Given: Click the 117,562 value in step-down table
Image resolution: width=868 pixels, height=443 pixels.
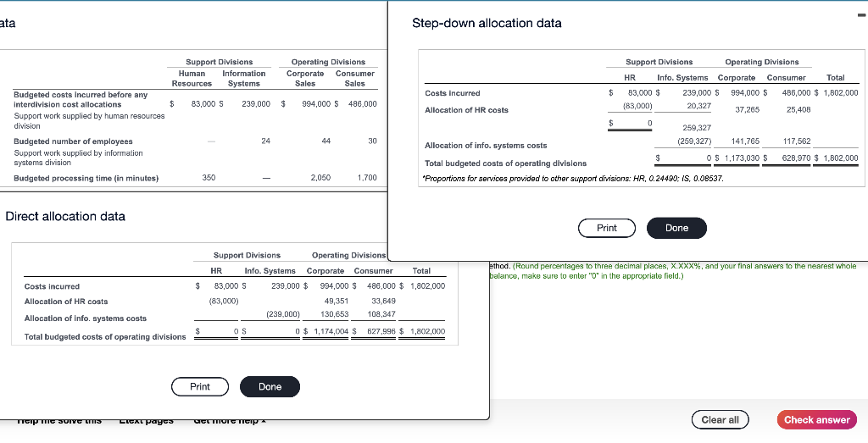Looking at the screenshot, I should [796, 141].
